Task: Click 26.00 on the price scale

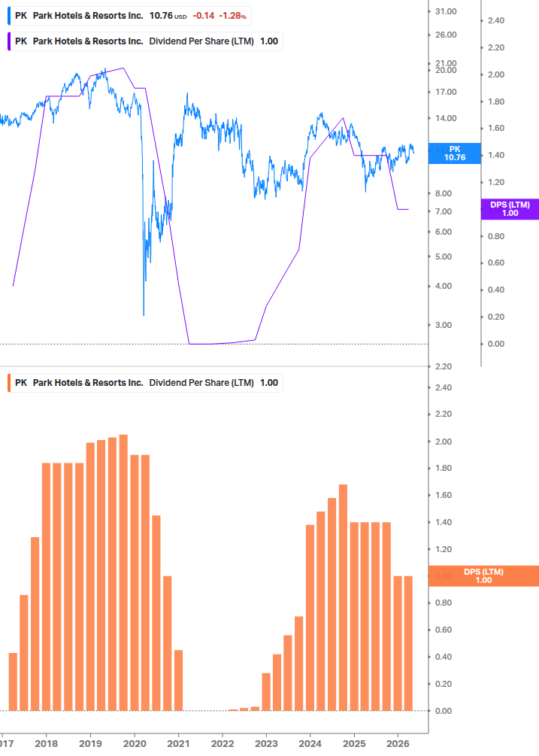Action: tap(446, 35)
